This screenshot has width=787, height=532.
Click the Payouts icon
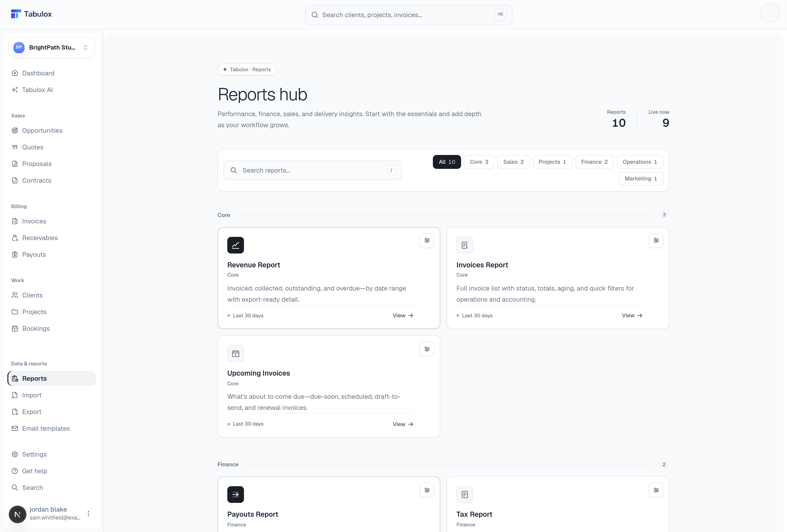pos(15,254)
